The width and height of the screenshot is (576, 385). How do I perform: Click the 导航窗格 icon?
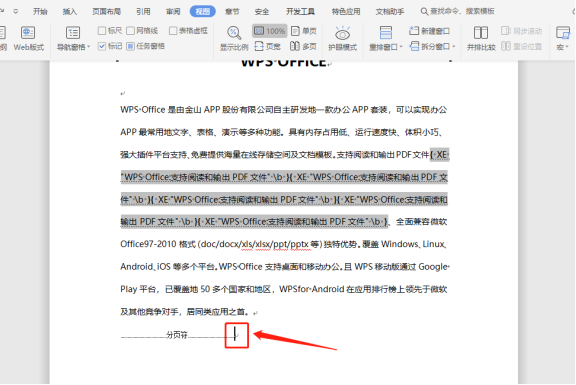point(73,33)
